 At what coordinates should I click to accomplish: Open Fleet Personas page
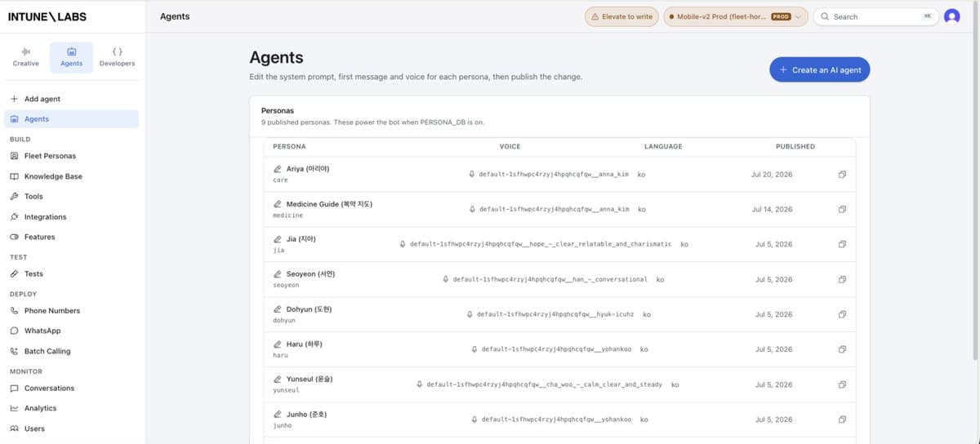[50, 156]
